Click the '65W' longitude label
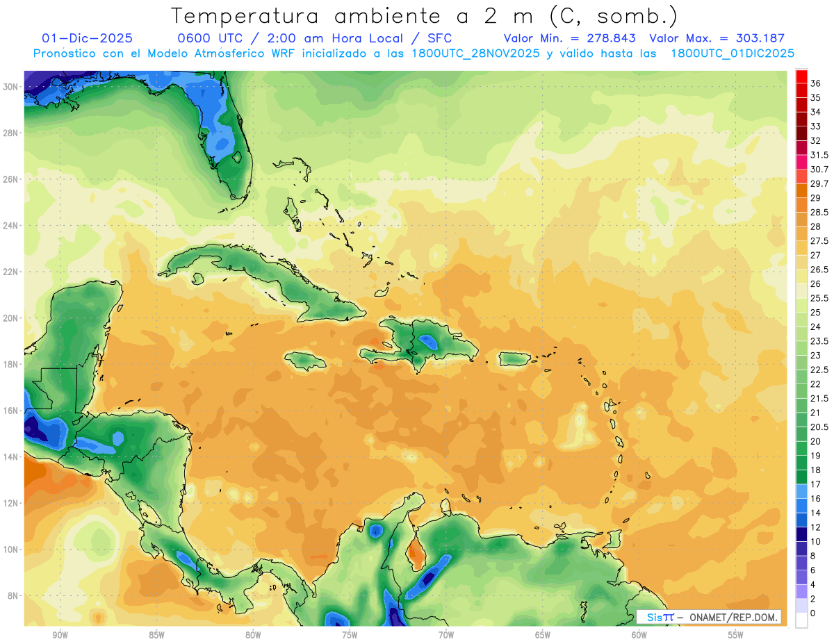Image resolution: width=834 pixels, height=644 pixels. [543, 635]
